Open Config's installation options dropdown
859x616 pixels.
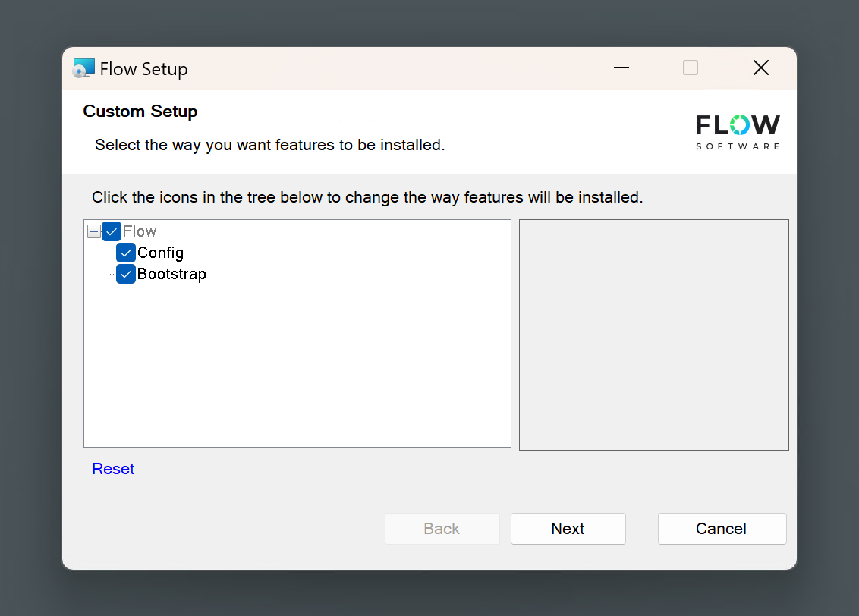pyautogui.click(x=125, y=253)
